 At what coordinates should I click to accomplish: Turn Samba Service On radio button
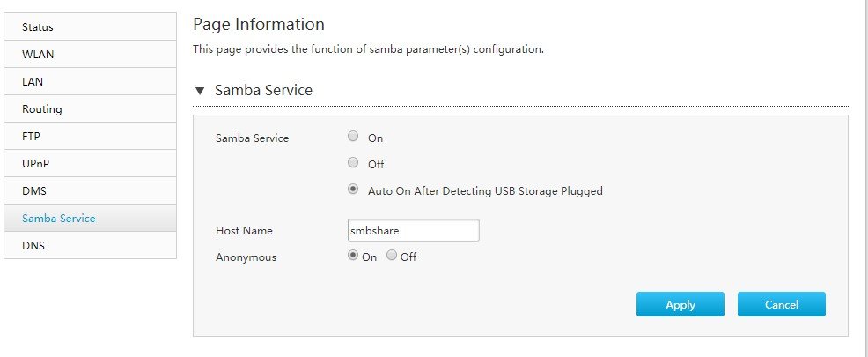pos(353,137)
